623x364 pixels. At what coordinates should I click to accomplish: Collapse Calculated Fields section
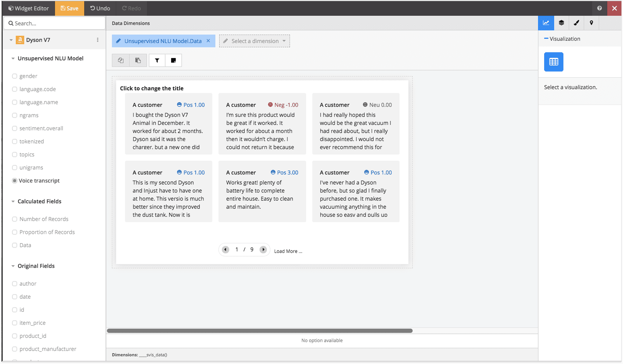point(13,201)
